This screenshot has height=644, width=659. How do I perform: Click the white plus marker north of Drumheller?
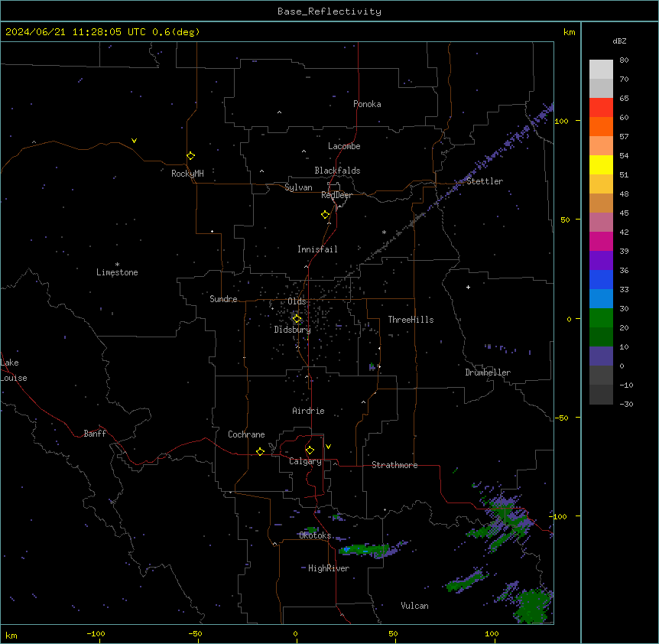click(x=468, y=287)
